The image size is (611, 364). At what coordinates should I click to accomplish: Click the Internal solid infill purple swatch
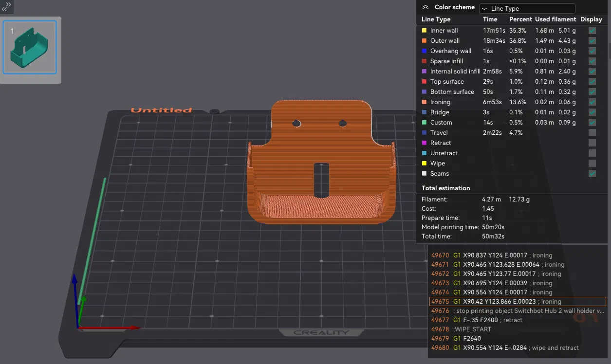(x=424, y=71)
